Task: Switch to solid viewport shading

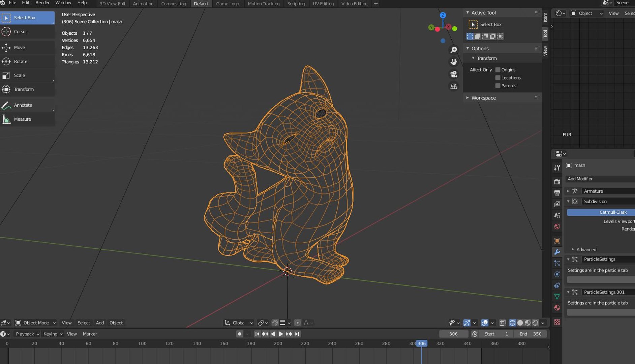Action: tap(520, 323)
